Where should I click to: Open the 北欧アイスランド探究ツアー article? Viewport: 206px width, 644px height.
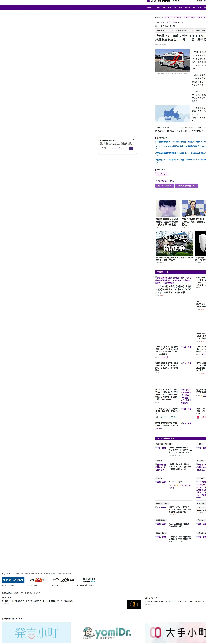coord(180,509)
